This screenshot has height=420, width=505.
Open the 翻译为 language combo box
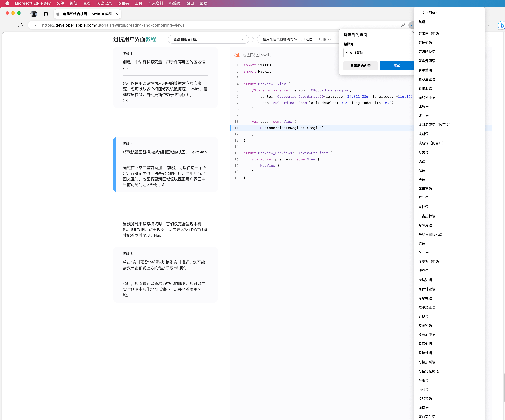[378, 53]
